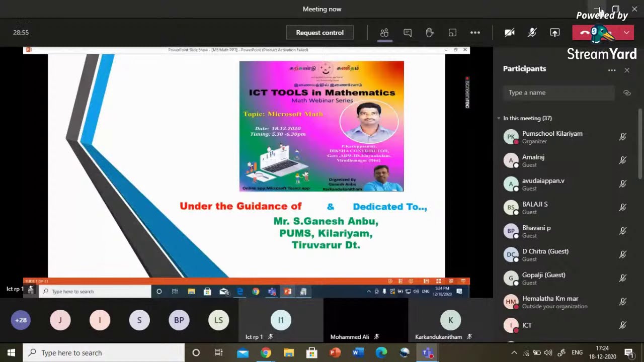Open the ENG language indicator

coord(577,352)
